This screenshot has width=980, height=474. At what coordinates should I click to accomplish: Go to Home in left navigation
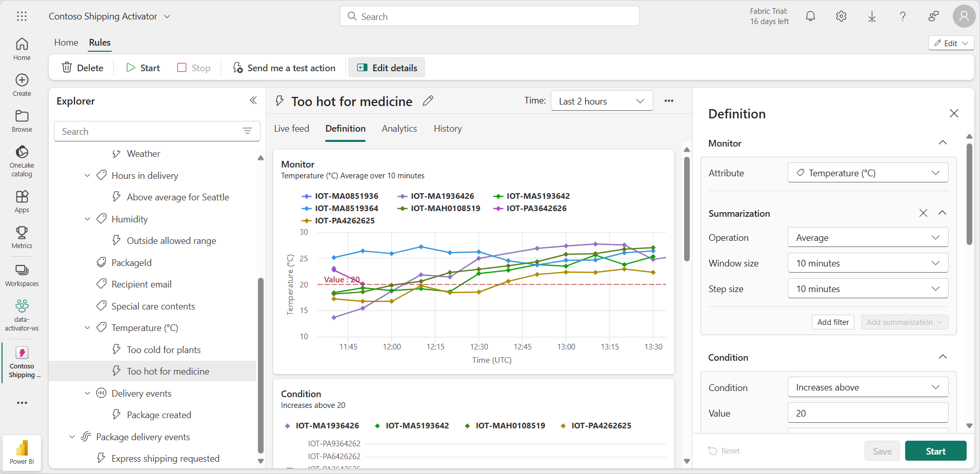coord(22,49)
